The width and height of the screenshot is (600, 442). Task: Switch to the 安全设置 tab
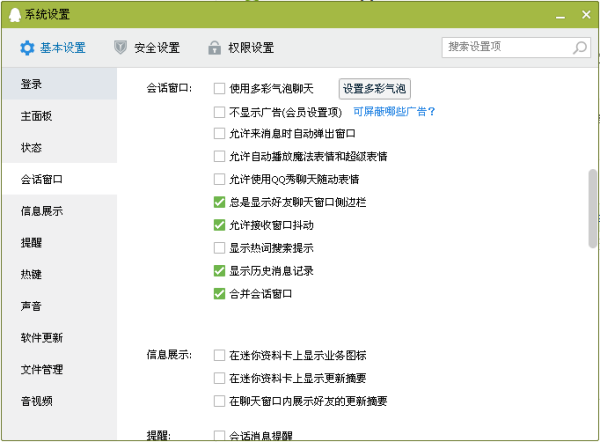(147, 48)
